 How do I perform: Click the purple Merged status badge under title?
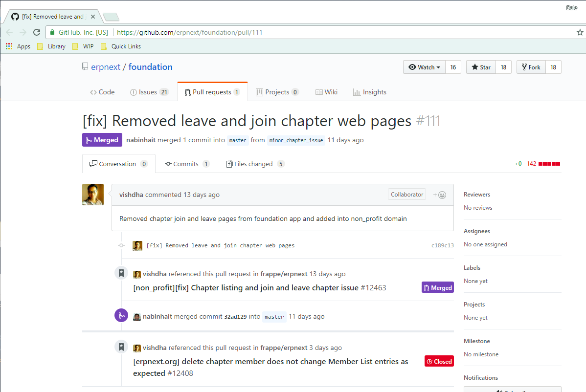[x=102, y=140]
